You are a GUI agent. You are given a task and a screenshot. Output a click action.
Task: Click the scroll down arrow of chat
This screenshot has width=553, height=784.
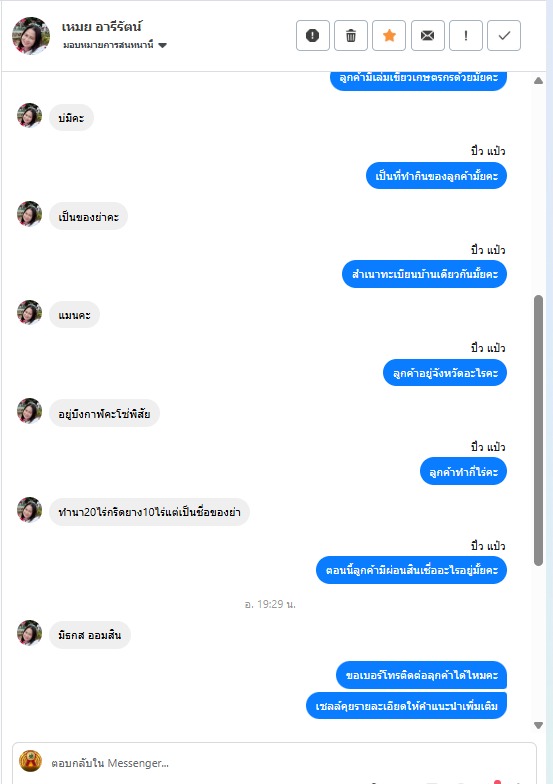click(538, 725)
